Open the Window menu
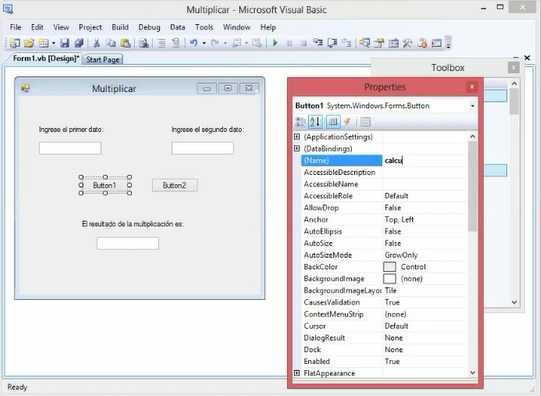 click(237, 27)
